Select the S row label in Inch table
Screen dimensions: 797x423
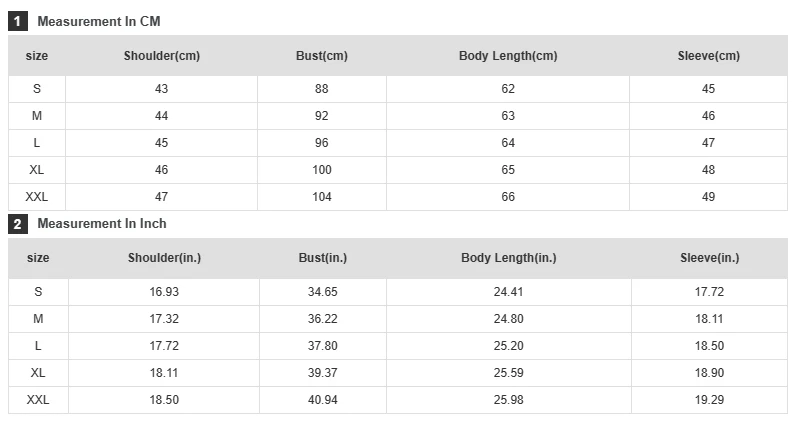click(x=38, y=292)
